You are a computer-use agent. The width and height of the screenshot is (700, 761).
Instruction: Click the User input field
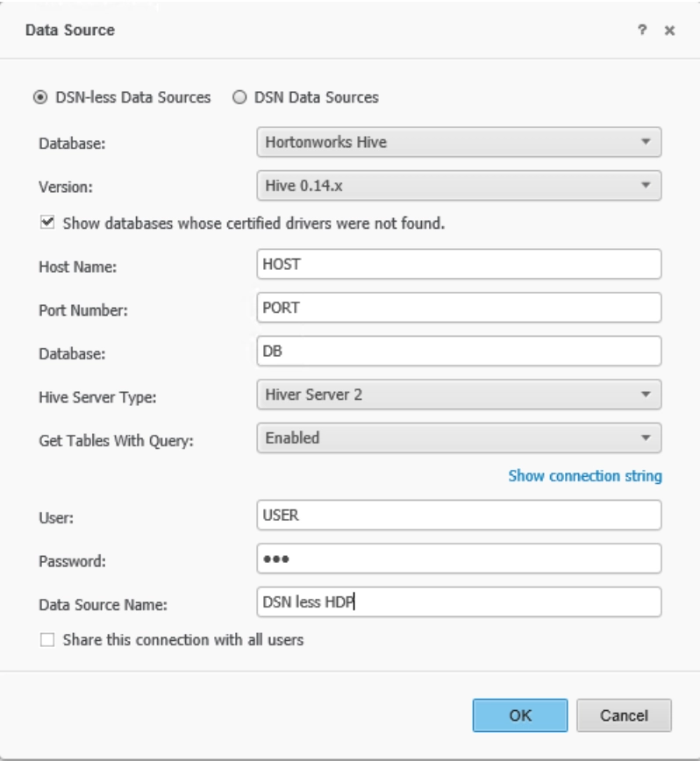pyautogui.click(x=459, y=515)
